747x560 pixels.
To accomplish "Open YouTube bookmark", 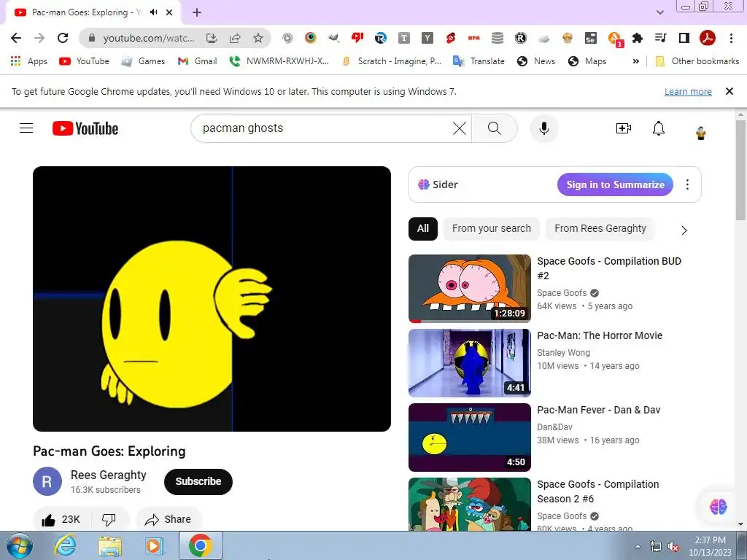I will [x=85, y=61].
